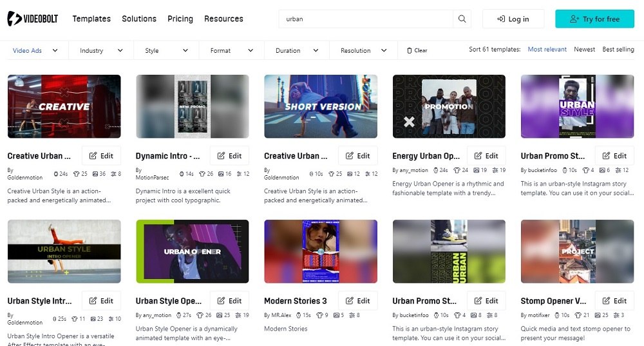Click the text count icon on Urban Style Opener

(x=200, y=315)
